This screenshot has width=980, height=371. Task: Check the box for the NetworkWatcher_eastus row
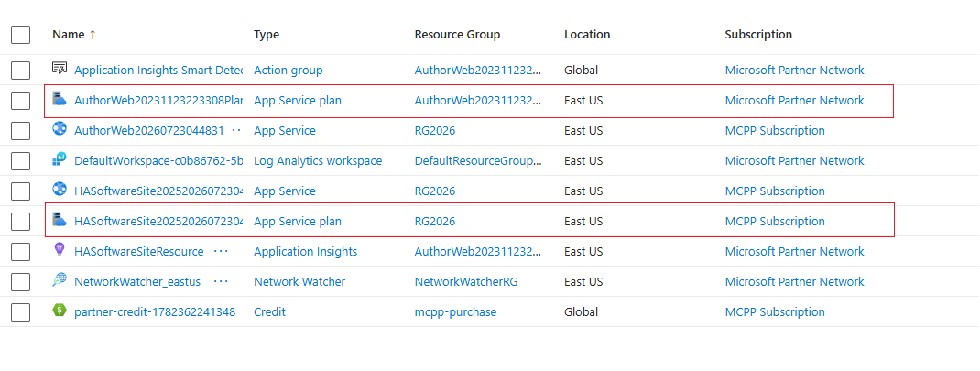pos(21,281)
